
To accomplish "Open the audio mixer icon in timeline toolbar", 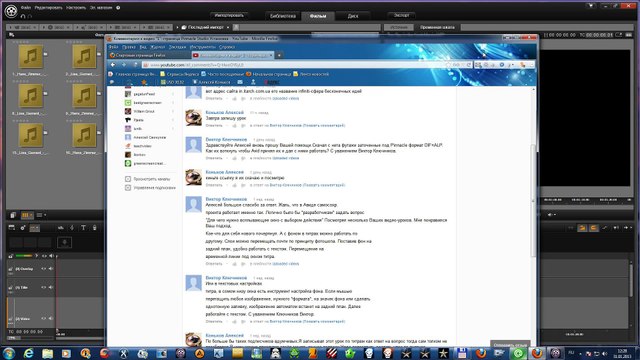I will point(61,228).
